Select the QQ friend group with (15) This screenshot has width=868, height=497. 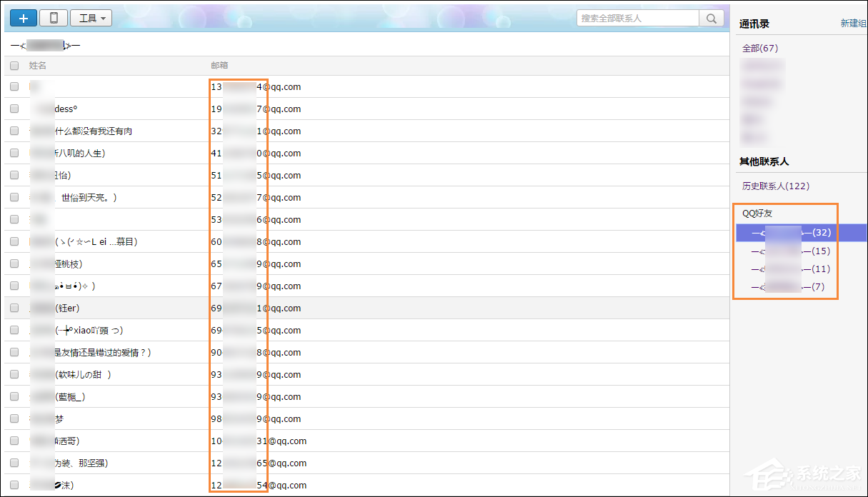tap(791, 251)
